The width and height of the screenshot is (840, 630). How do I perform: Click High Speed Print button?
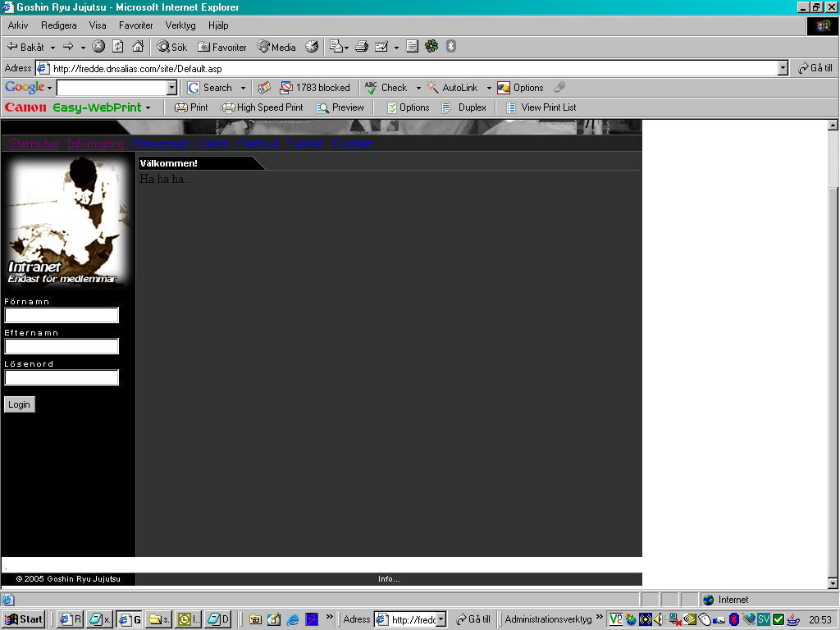point(262,107)
